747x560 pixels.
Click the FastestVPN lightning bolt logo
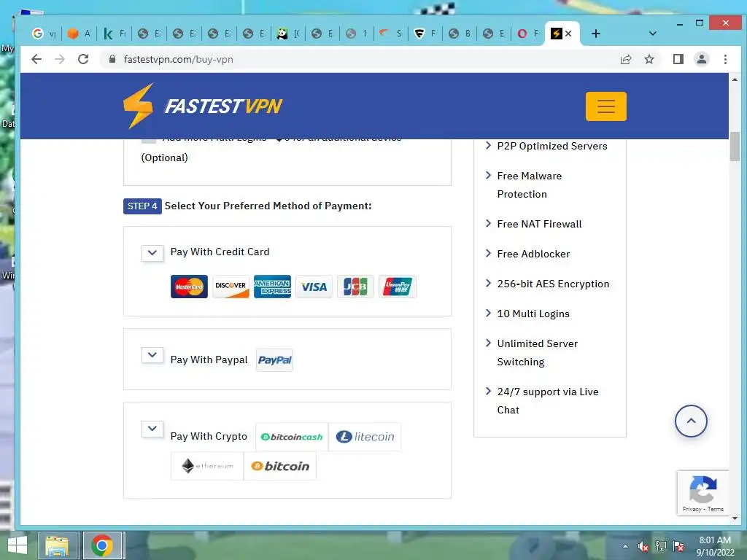pyautogui.click(x=138, y=106)
